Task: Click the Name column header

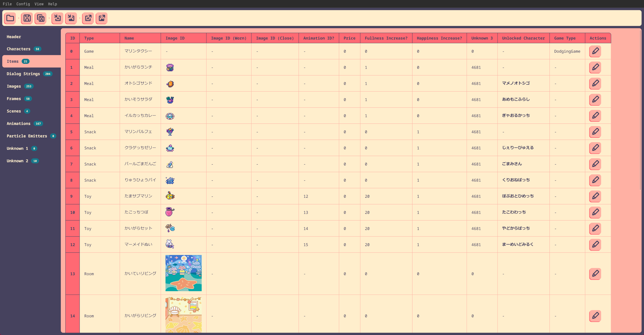Action: 140,38
